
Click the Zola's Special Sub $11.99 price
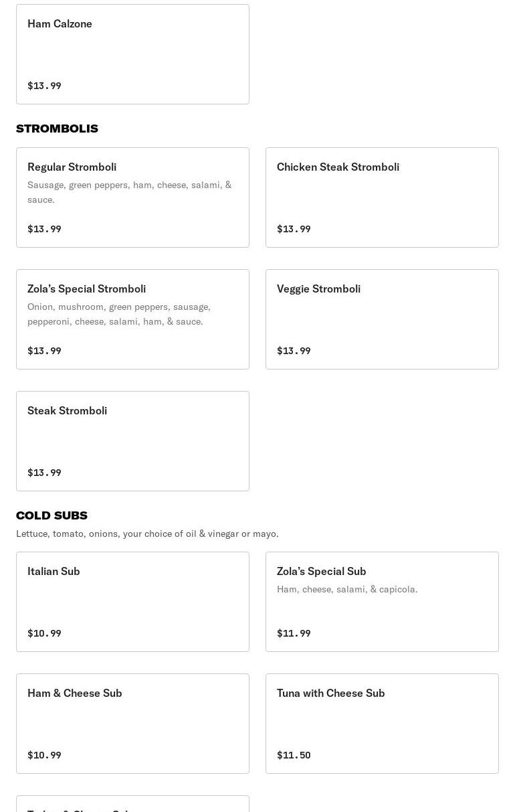[x=294, y=633]
